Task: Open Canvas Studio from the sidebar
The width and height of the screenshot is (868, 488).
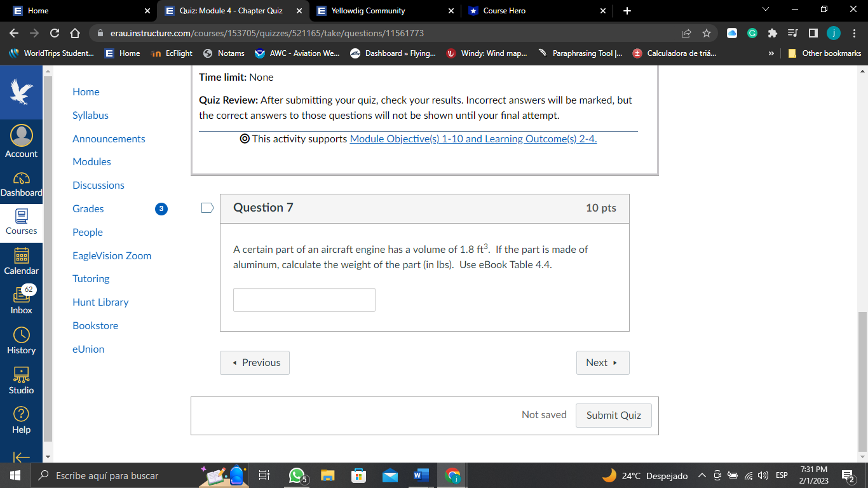Action: (x=21, y=380)
